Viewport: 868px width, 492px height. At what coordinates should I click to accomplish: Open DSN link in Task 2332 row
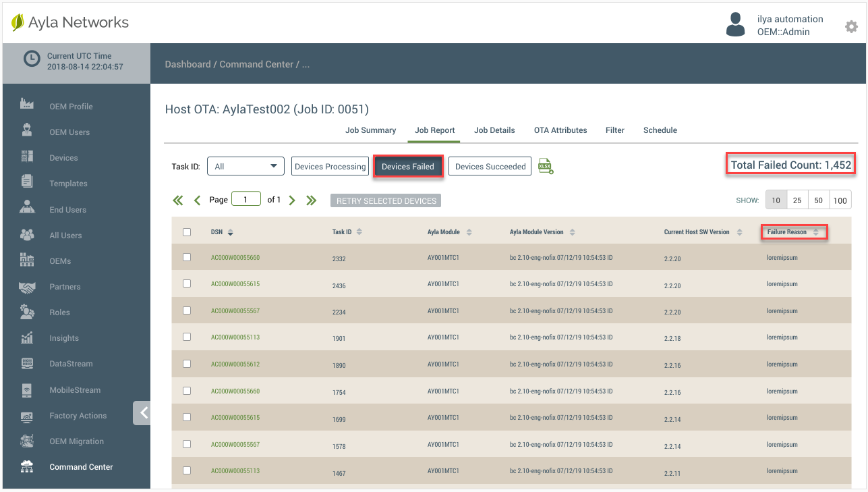click(235, 257)
